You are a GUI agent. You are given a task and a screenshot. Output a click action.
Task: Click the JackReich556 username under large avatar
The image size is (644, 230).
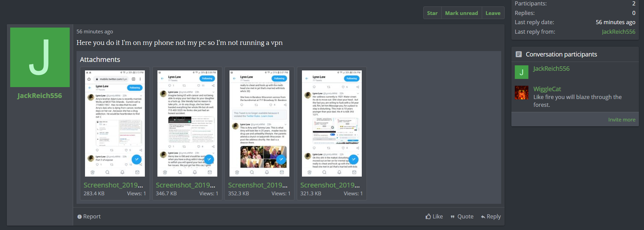(40, 96)
